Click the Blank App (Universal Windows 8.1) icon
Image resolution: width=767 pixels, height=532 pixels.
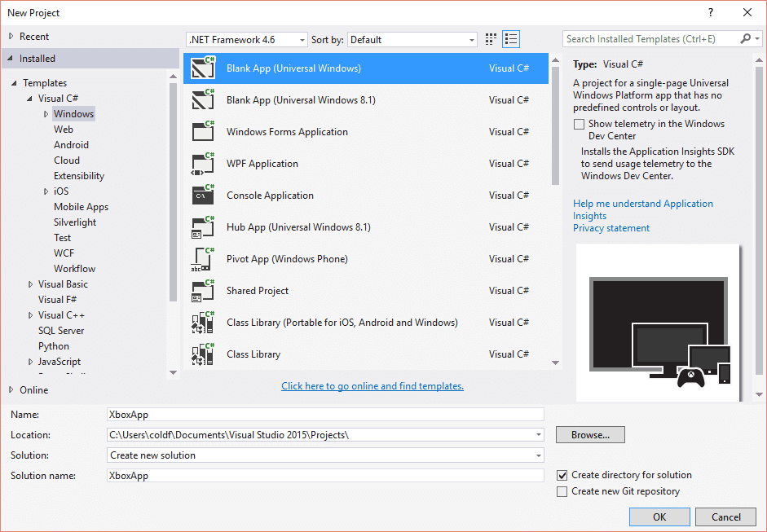tap(203, 99)
